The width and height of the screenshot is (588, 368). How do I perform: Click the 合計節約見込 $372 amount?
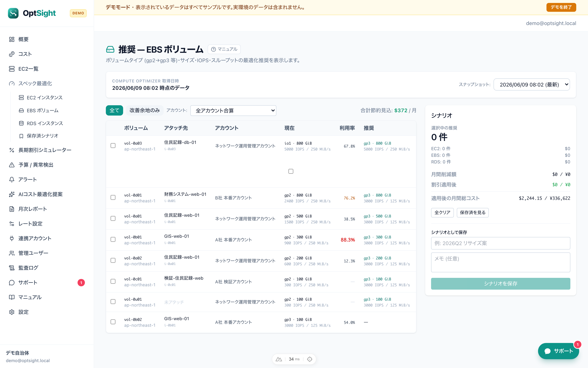[x=401, y=111]
